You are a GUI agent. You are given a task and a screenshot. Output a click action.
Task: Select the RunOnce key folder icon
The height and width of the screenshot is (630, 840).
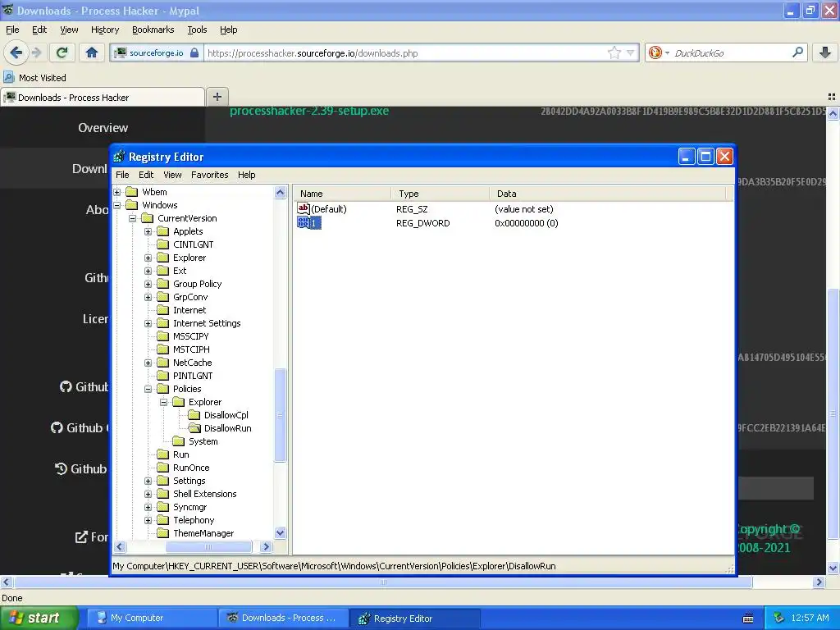(163, 467)
